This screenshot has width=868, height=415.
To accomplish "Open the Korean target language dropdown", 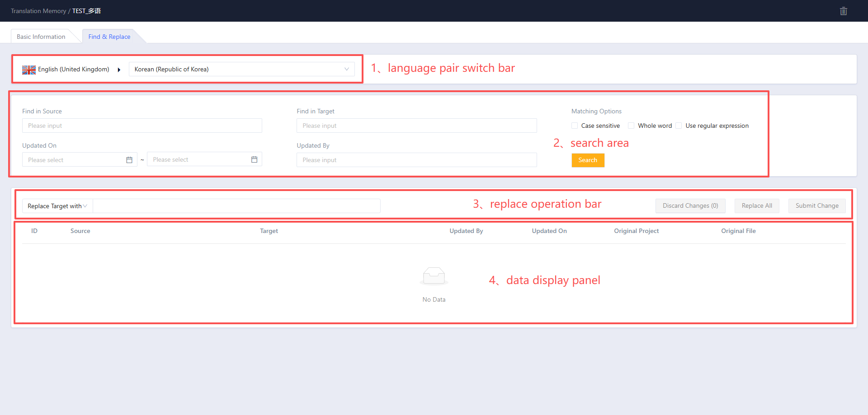I will coord(242,69).
